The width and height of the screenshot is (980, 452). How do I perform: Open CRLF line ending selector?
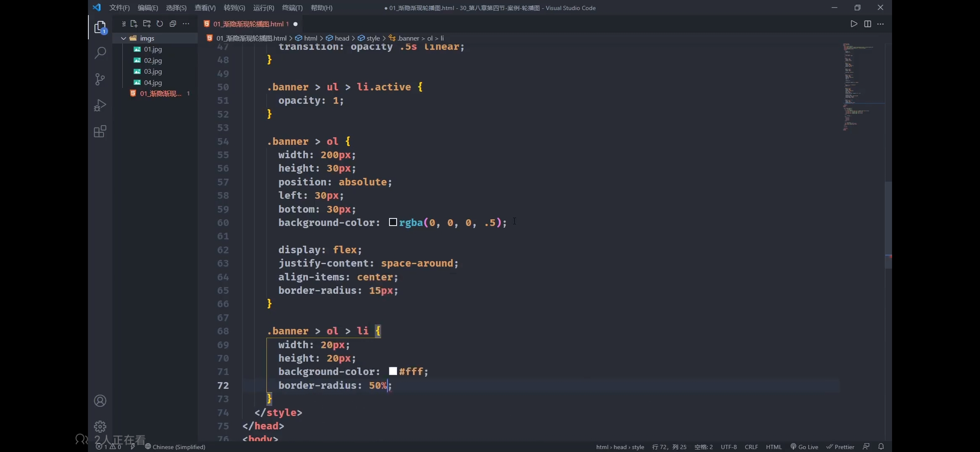(x=751, y=447)
